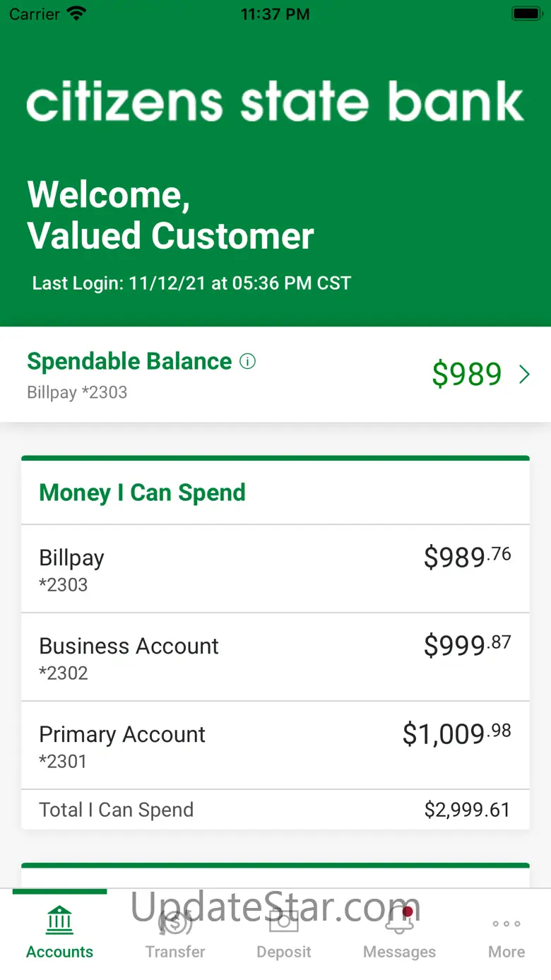Select the Deposit tab label

(284, 952)
